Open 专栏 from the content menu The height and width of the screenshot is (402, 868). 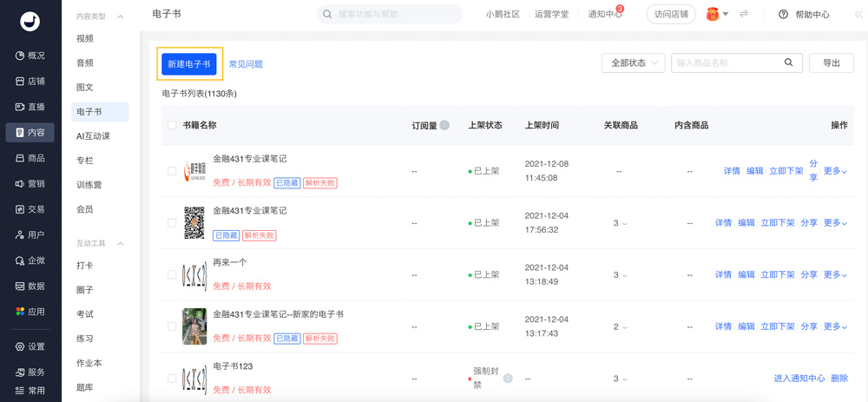(x=85, y=161)
